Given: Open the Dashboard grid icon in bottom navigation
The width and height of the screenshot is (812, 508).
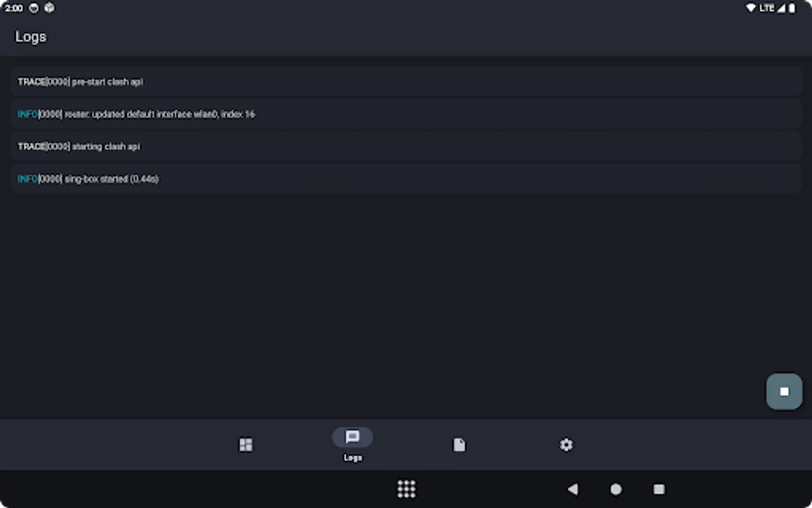Looking at the screenshot, I should click(x=246, y=445).
